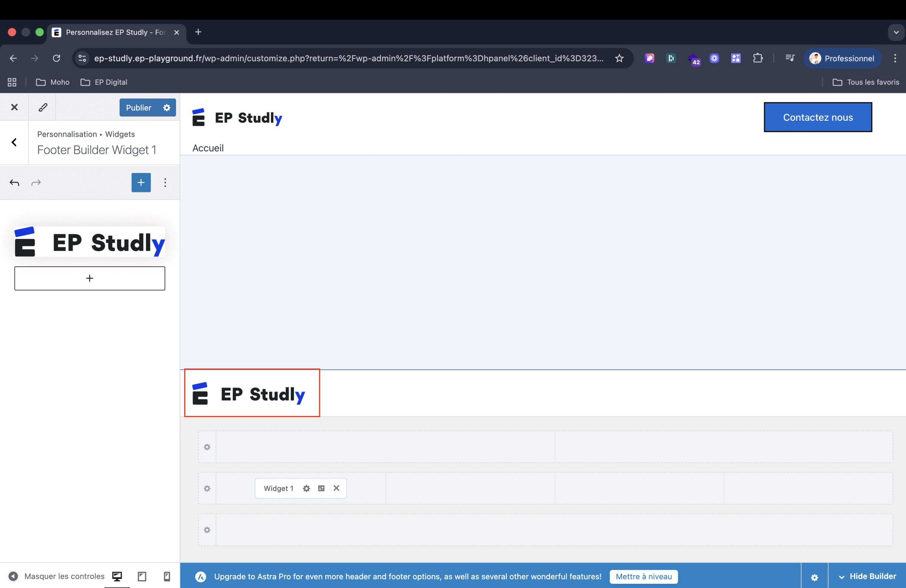Click empty block appender below logo
Image resolution: width=906 pixels, height=588 pixels.
89,278
